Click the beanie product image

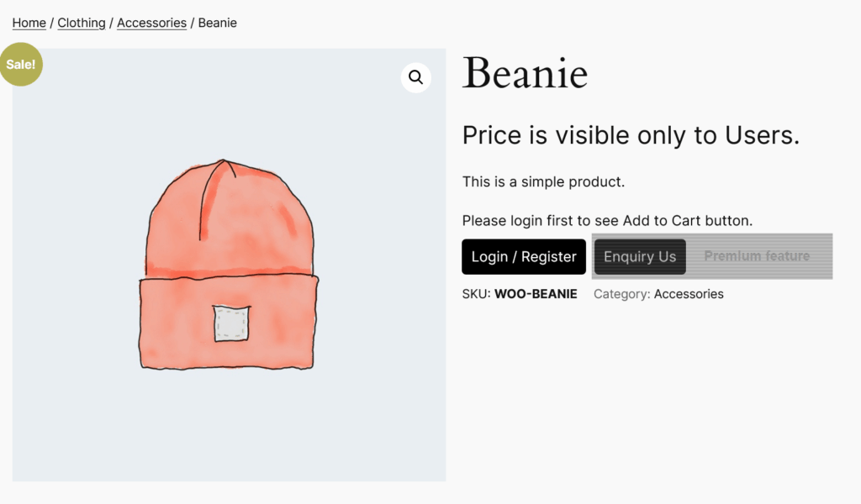(x=229, y=265)
